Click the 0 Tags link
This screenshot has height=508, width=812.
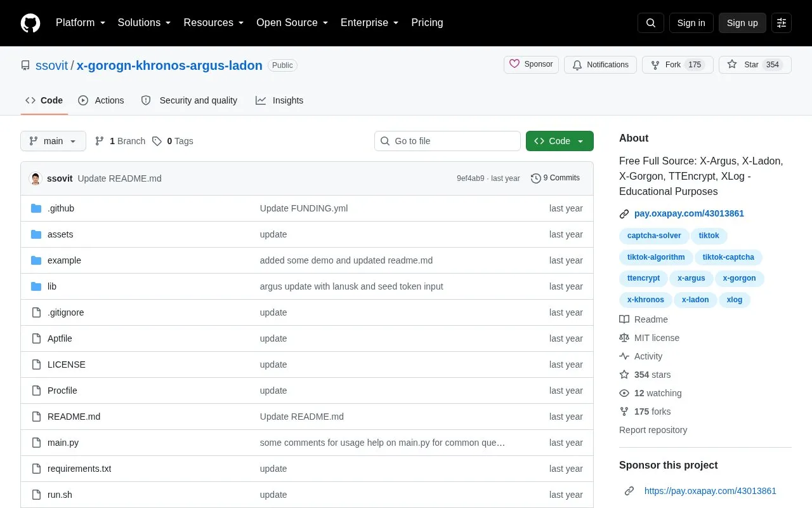[173, 141]
